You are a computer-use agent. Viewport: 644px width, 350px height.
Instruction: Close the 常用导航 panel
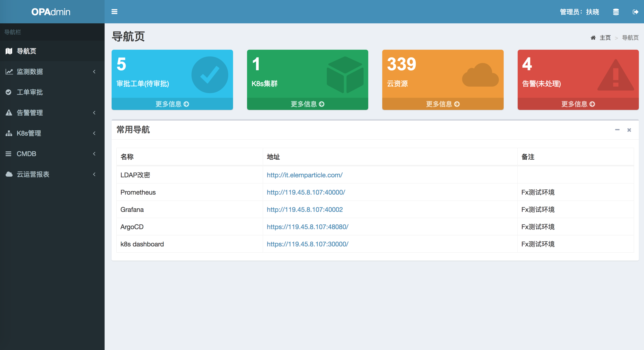629,130
